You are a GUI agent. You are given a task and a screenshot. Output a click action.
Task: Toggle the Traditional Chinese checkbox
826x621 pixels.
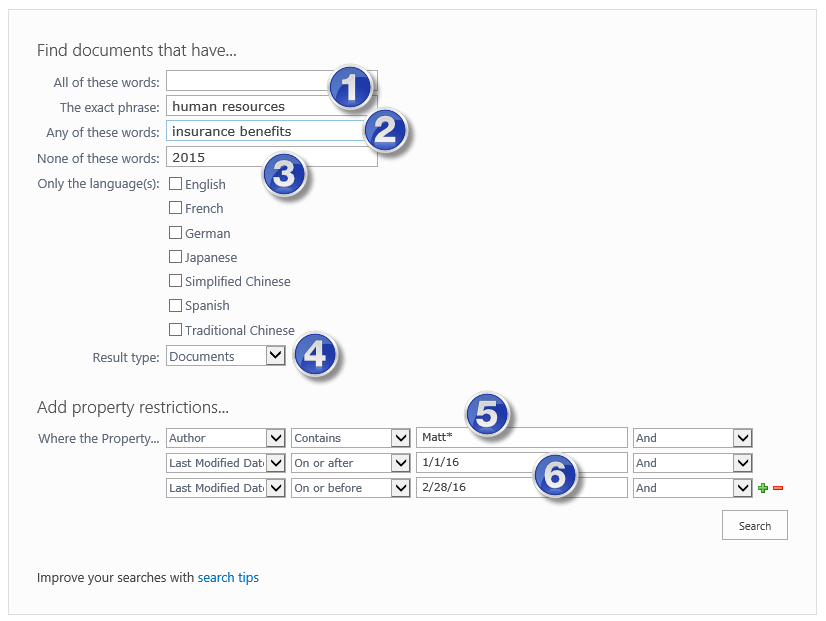[x=175, y=329]
